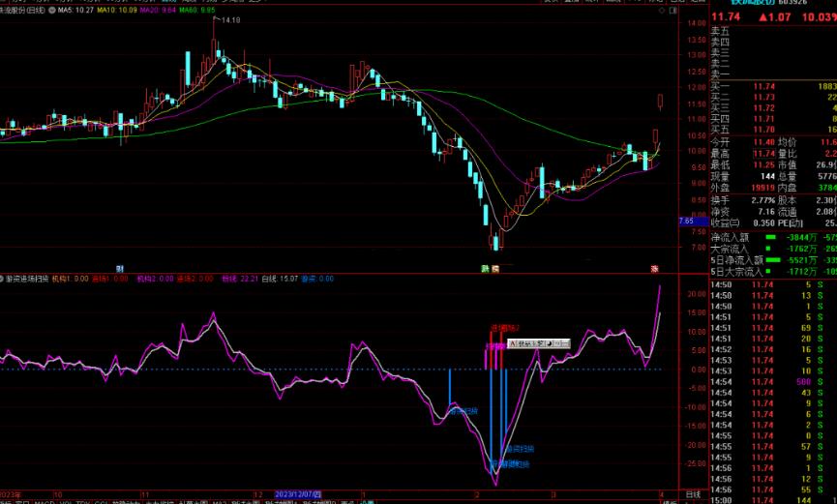The image size is (837, 504).
Task: Click the 20.00 level on indicator axis
Action: pyautogui.click(x=697, y=294)
